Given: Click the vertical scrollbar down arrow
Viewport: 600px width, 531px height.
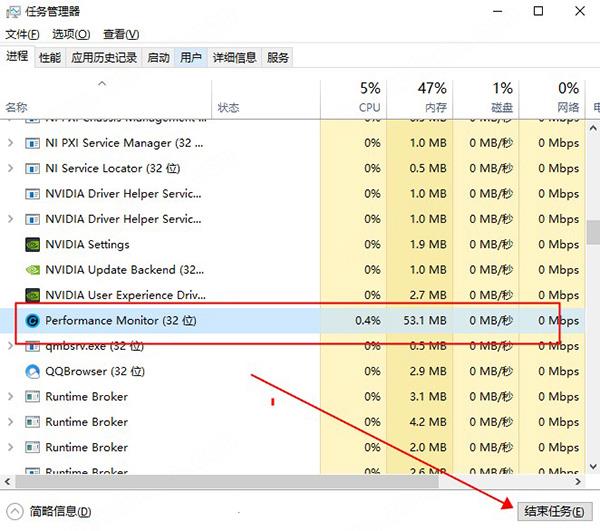Looking at the screenshot, I should point(593,466).
